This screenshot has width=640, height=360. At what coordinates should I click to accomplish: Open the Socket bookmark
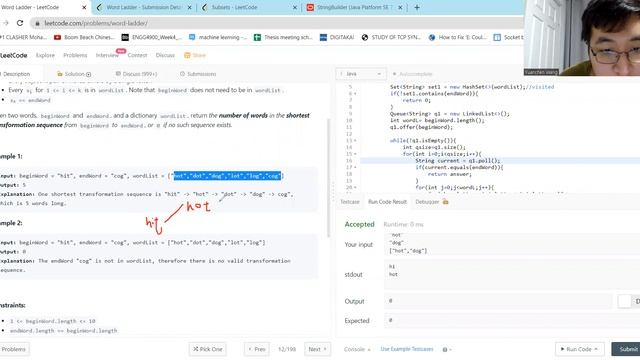(508, 38)
